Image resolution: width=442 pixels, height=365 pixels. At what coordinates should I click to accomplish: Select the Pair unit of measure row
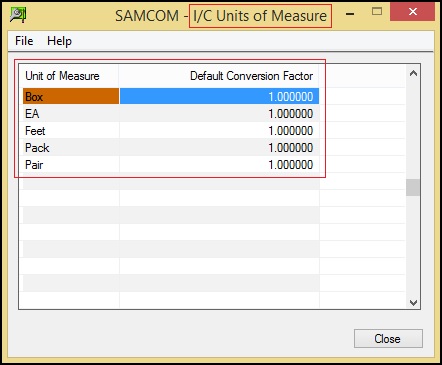coord(171,164)
